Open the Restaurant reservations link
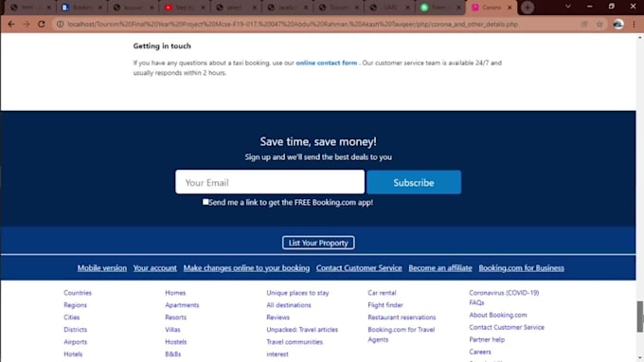The height and width of the screenshot is (362, 644). click(x=402, y=317)
